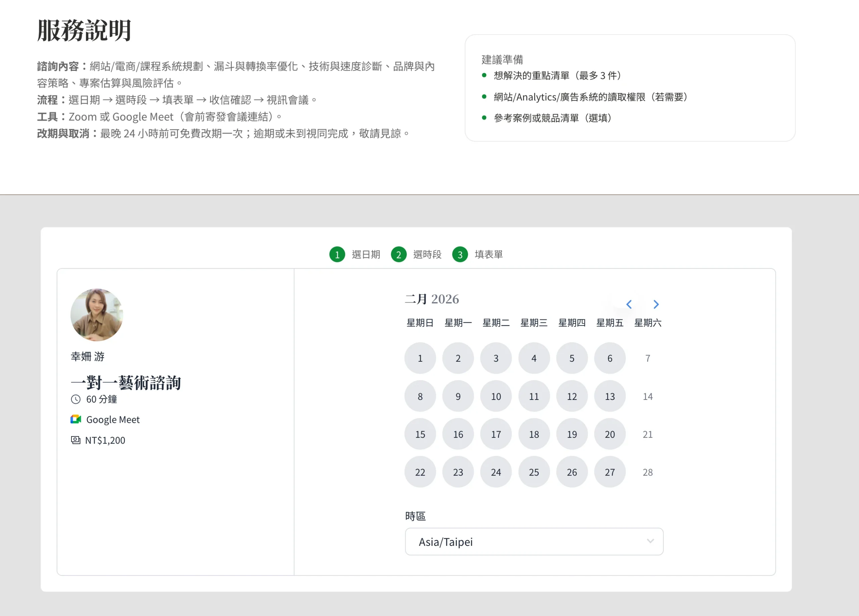Go to next month with right chevron
Viewport: 859px width, 616px height.
(656, 304)
